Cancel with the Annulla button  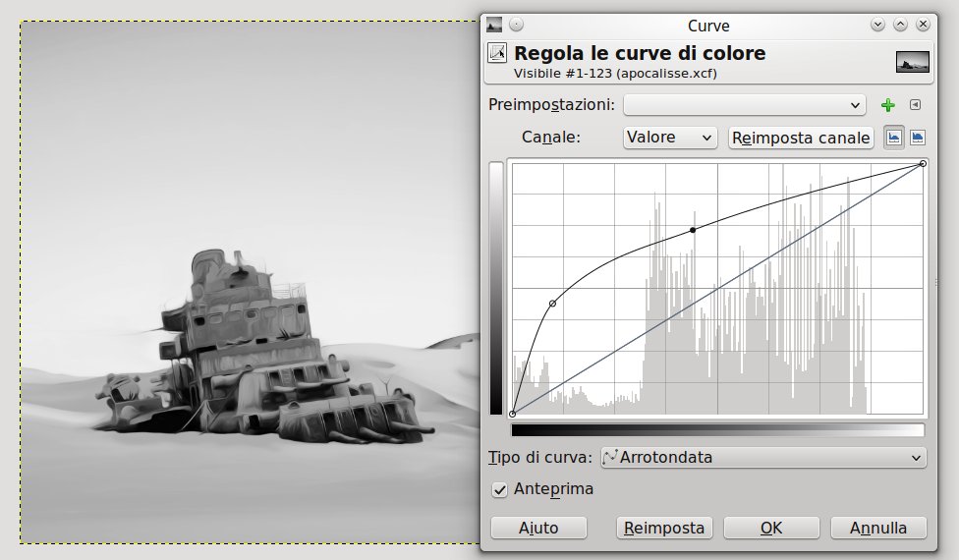point(878,528)
